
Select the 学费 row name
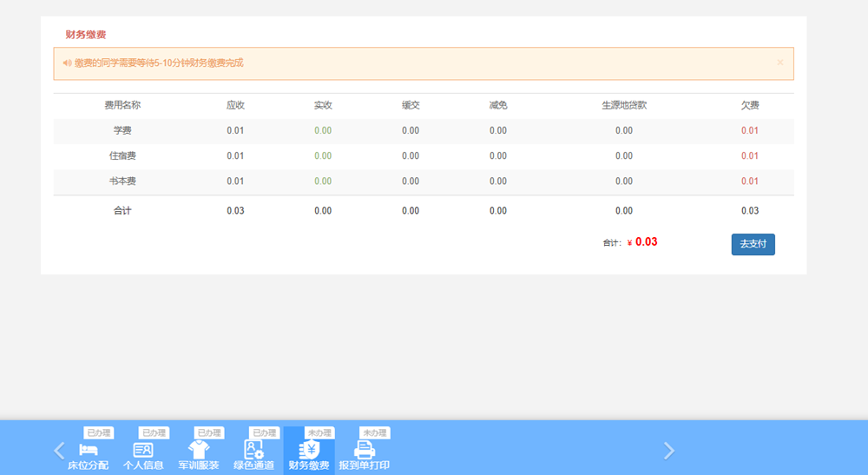[x=122, y=131]
